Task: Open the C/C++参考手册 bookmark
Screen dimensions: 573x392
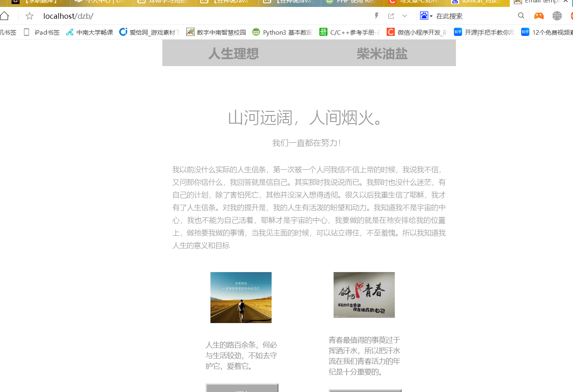Action: pyautogui.click(x=350, y=32)
